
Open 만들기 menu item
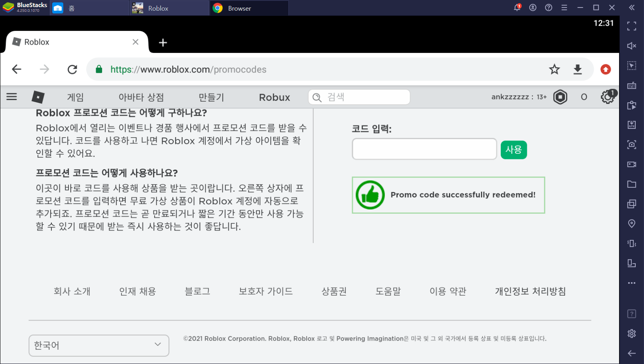211,97
